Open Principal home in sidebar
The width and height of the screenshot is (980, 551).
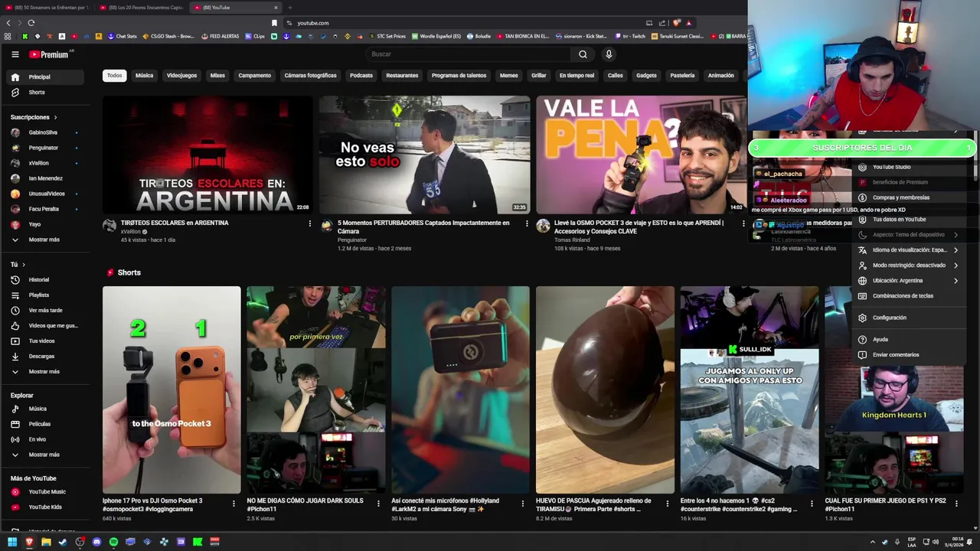pos(44,77)
